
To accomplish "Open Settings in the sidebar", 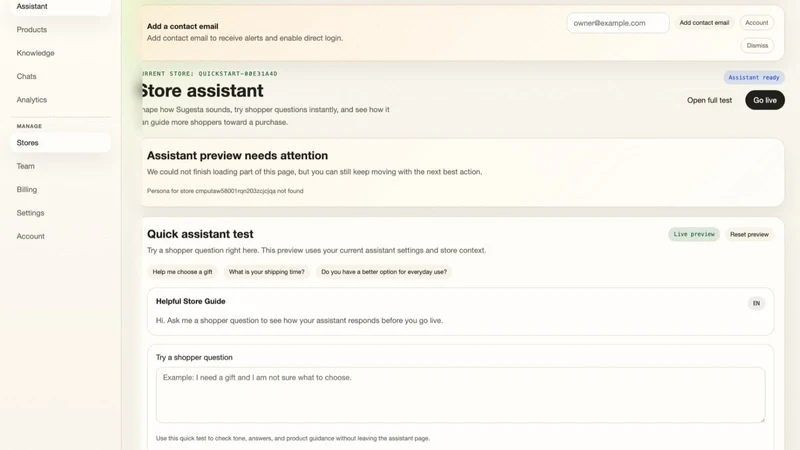I will (60, 213).
